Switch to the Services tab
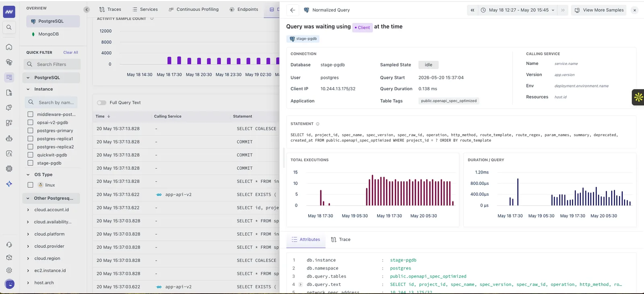The image size is (644, 294). [x=144, y=9]
